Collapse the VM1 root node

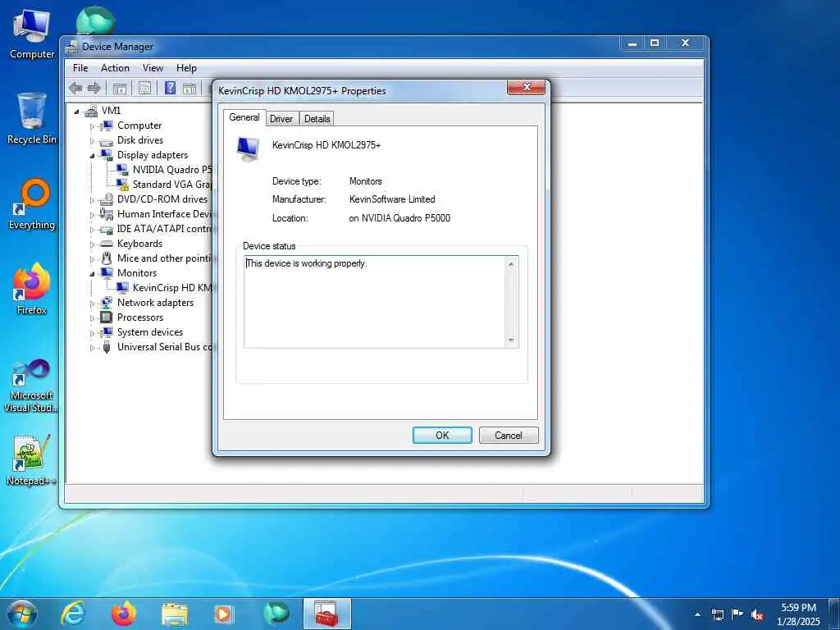point(76,112)
